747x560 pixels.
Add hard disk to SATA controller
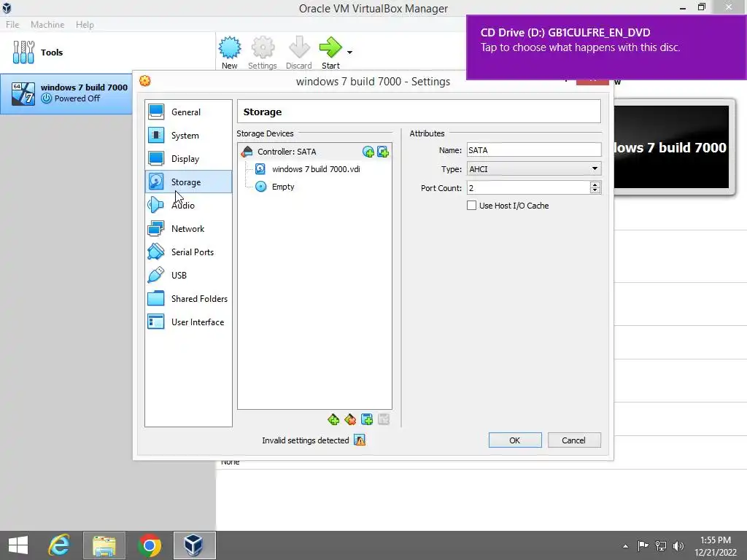(x=383, y=152)
